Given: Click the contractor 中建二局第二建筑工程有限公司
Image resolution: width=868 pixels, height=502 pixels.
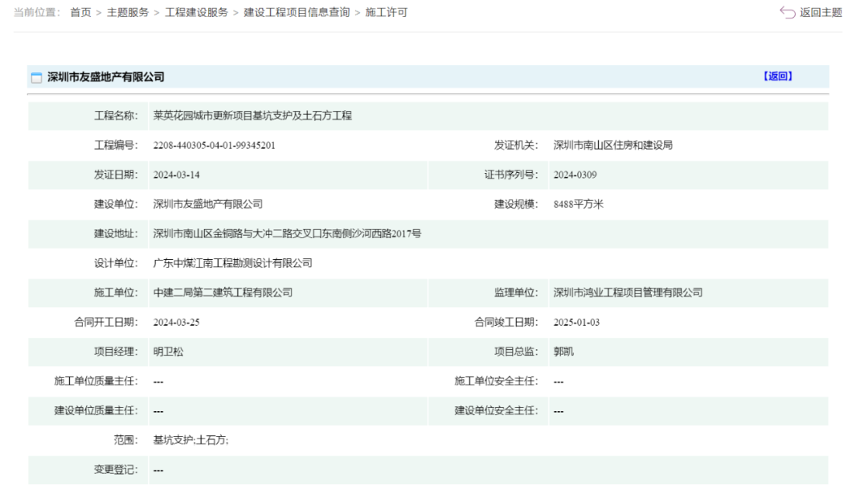Looking at the screenshot, I should click(x=223, y=293).
